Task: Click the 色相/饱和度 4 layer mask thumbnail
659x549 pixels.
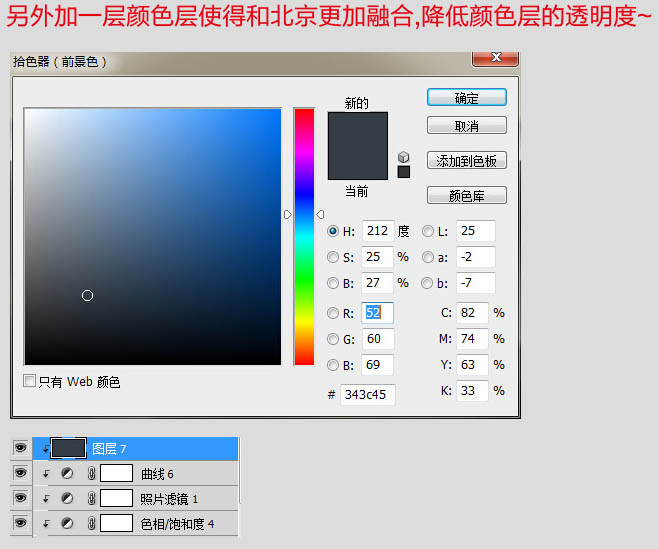Action: pos(116,523)
